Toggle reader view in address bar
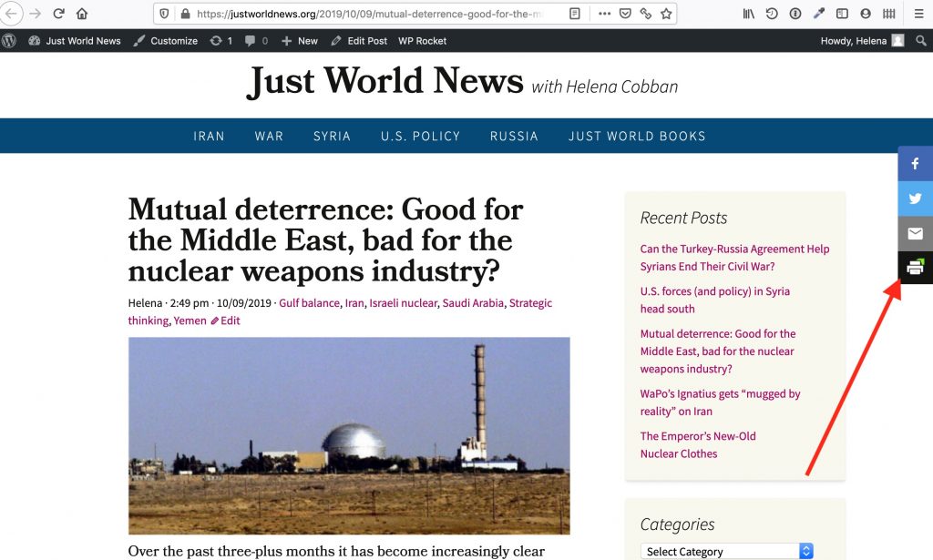Viewport: 933px width, 560px height. (574, 14)
